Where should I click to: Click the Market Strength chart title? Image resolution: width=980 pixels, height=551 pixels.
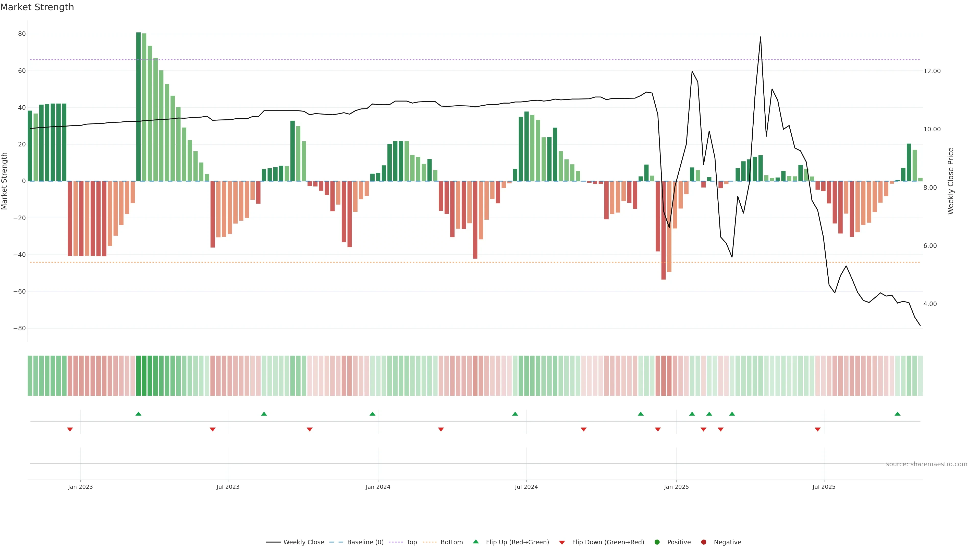(37, 7)
